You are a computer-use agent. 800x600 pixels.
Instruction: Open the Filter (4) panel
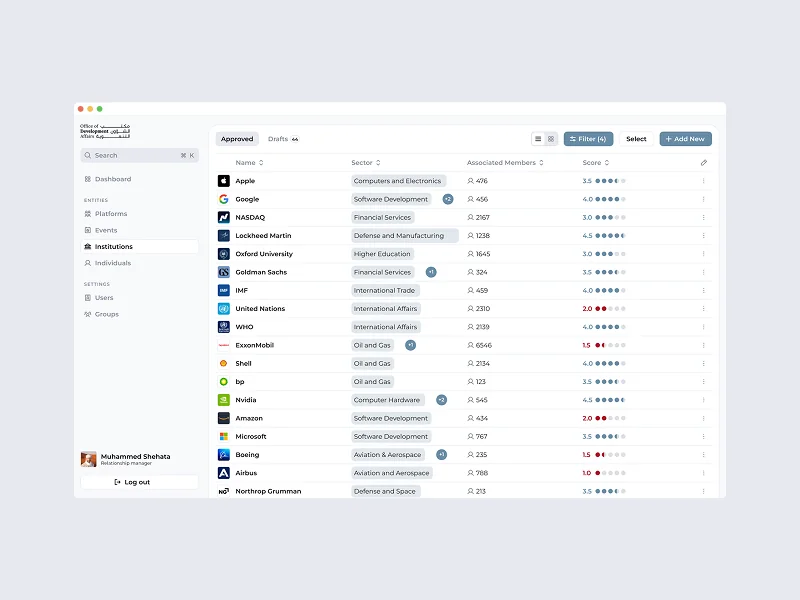point(588,139)
